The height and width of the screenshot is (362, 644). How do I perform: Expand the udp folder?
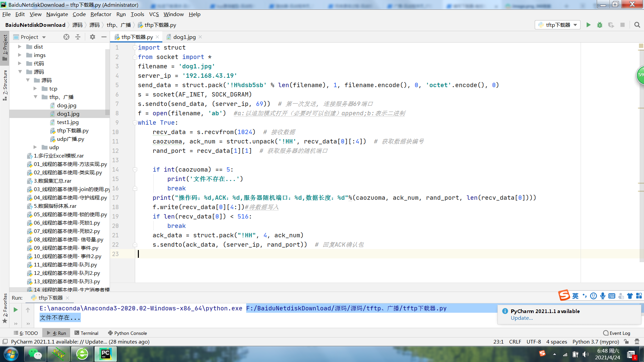pyautogui.click(x=35, y=147)
